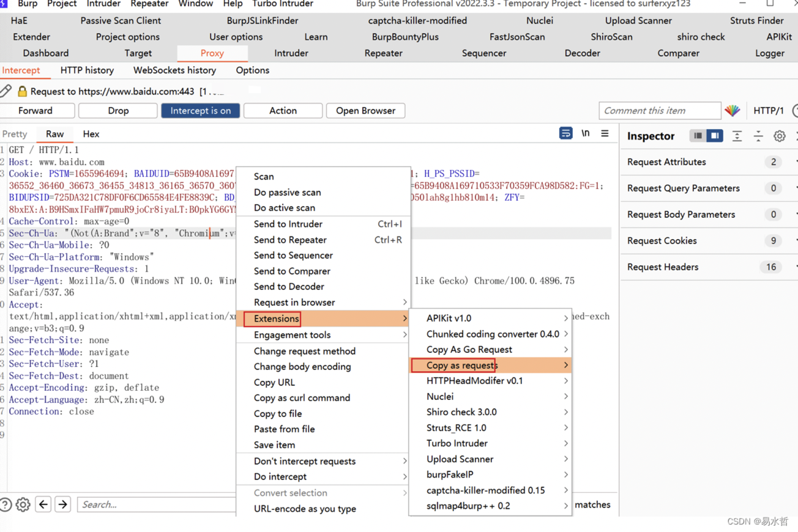Click the Open Browser button
This screenshot has height=532, width=798.
tap(365, 111)
